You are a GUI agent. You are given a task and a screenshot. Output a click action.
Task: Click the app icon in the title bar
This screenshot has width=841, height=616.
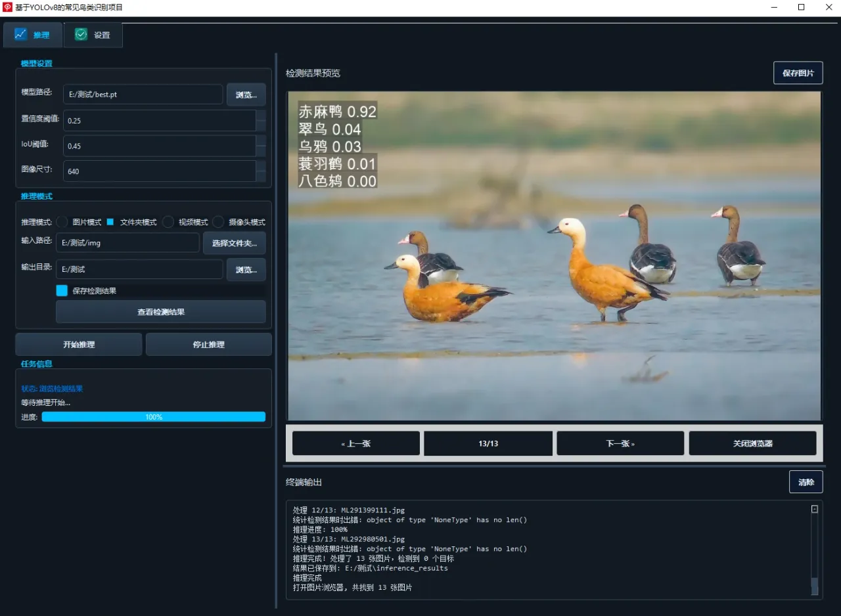7,7
